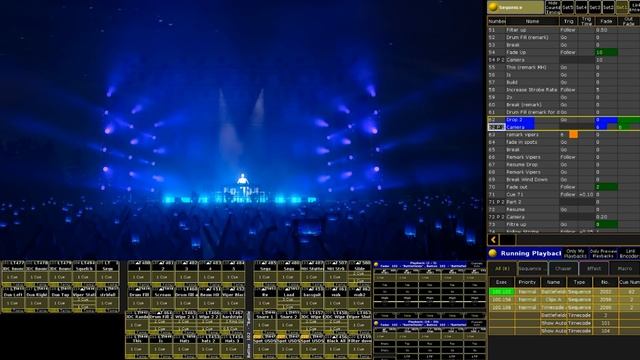The width and height of the screenshot is (640, 360).
Task: Select the Increase Strobe Rate cue
Action: tap(564, 90)
